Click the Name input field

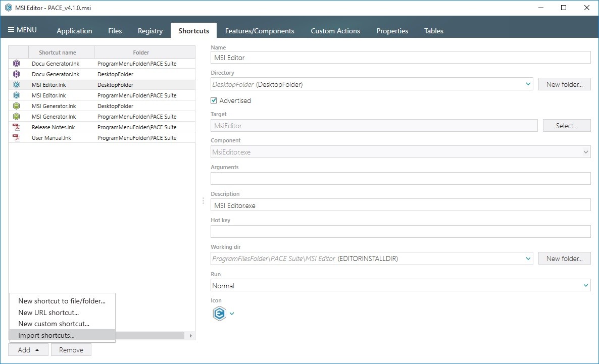tap(401, 58)
